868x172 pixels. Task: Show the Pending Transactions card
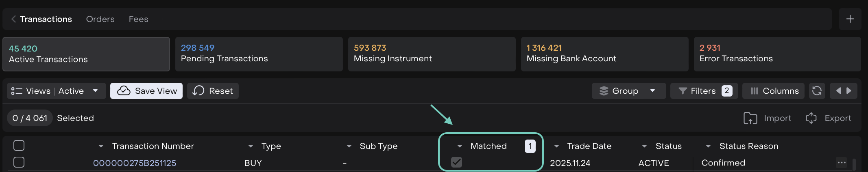point(259,54)
